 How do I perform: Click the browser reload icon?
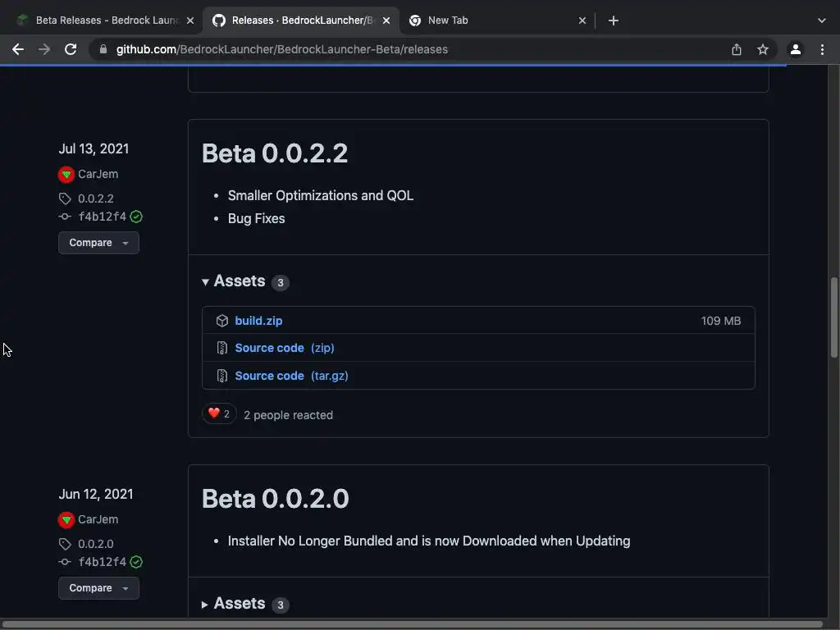click(71, 49)
